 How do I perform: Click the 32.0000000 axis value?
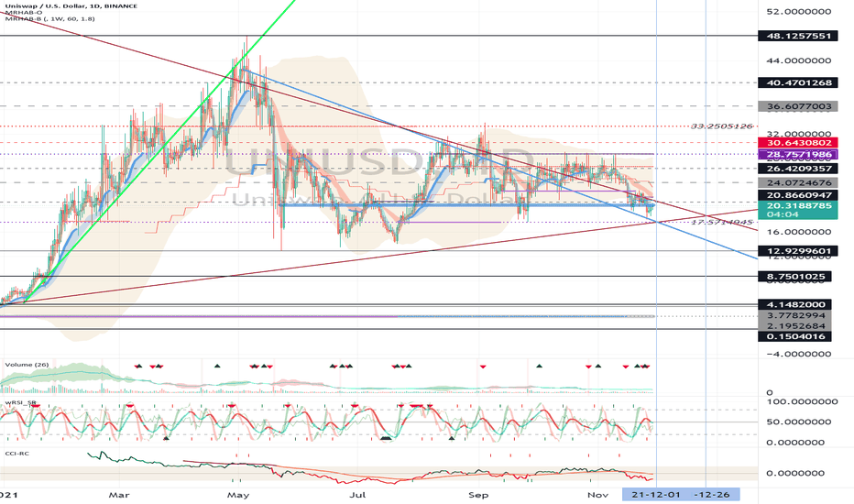point(798,134)
